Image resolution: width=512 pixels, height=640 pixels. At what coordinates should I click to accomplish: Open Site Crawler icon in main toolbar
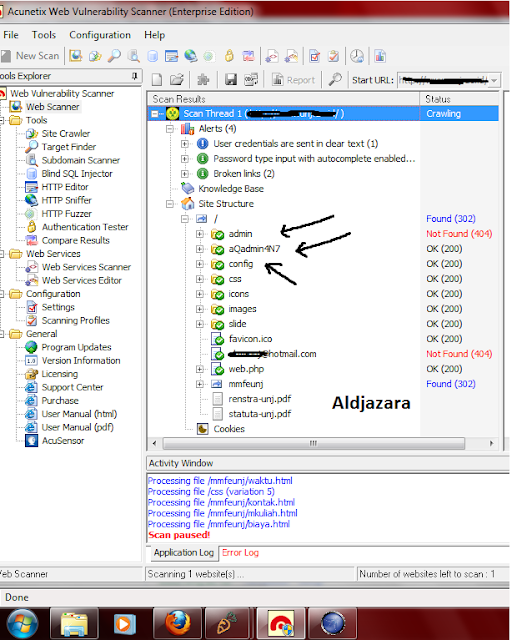[95, 56]
